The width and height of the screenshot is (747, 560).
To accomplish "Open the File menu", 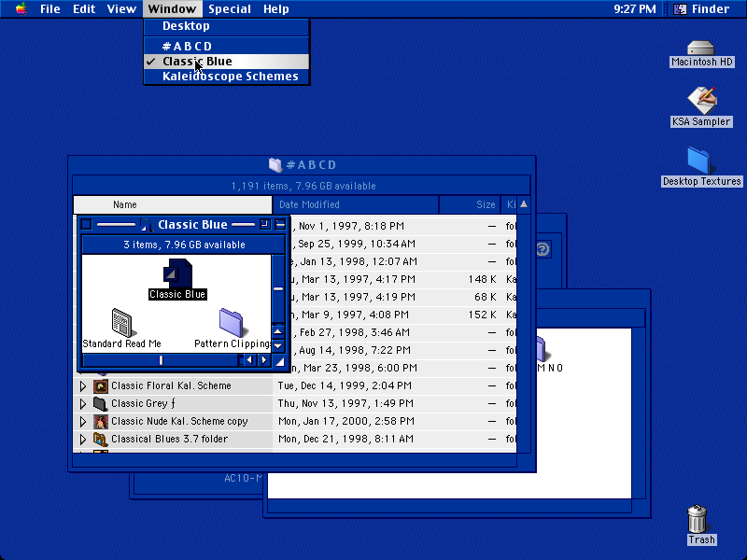I will click(50, 9).
